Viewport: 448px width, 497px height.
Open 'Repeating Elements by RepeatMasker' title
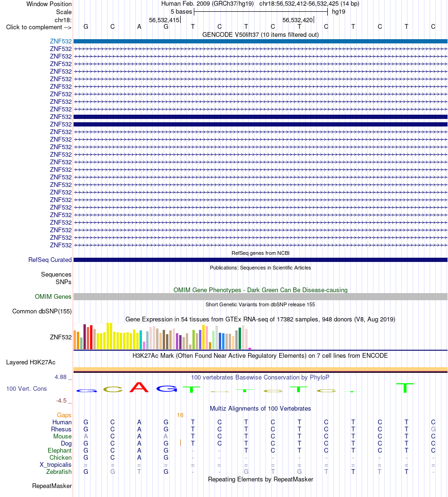click(x=260, y=480)
